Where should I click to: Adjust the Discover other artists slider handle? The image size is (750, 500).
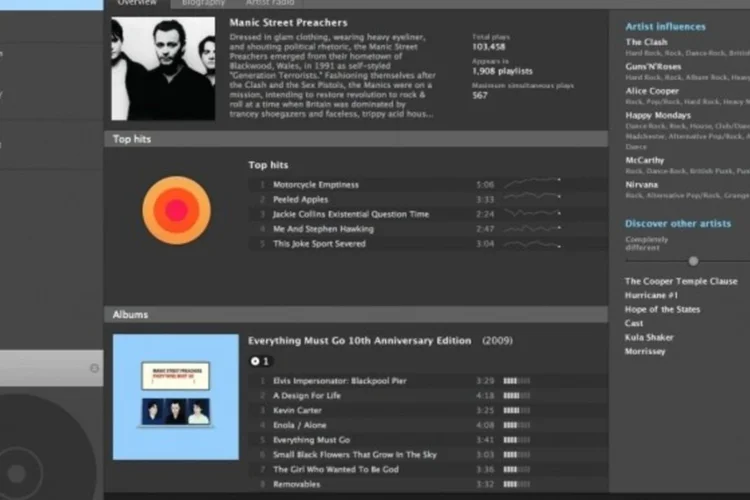[693, 261]
